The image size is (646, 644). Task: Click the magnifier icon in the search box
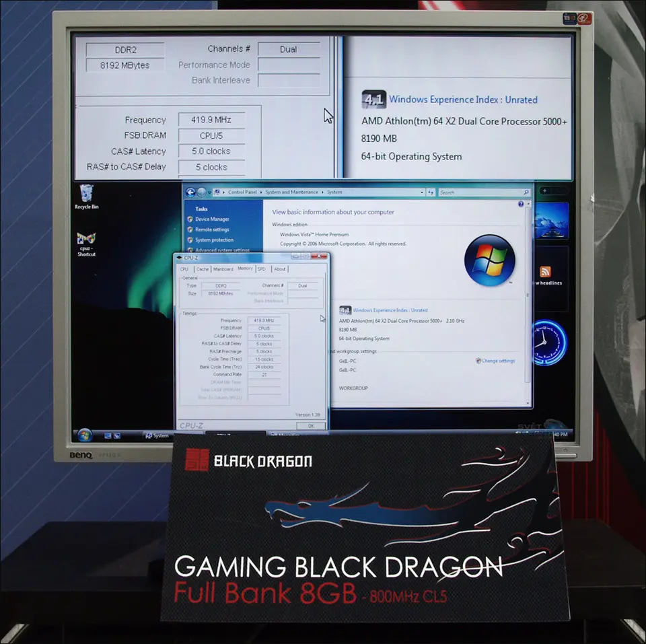pos(526,192)
